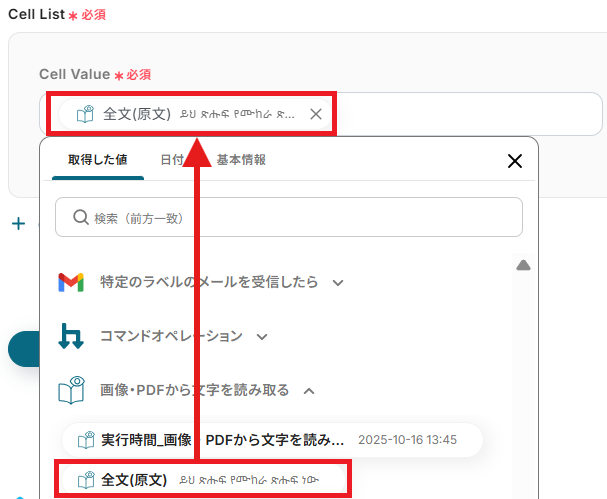The width and height of the screenshot is (607, 499).
Task: Select the 実行時間_画像・PDFから文字を読み… value
Action: pyautogui.click(x=272, y=440)
